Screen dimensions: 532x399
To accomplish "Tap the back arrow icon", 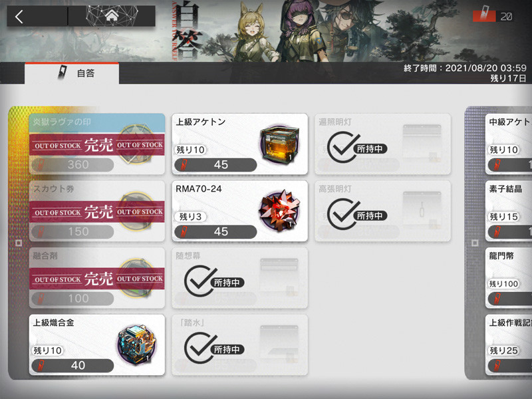I will [19, 16].
